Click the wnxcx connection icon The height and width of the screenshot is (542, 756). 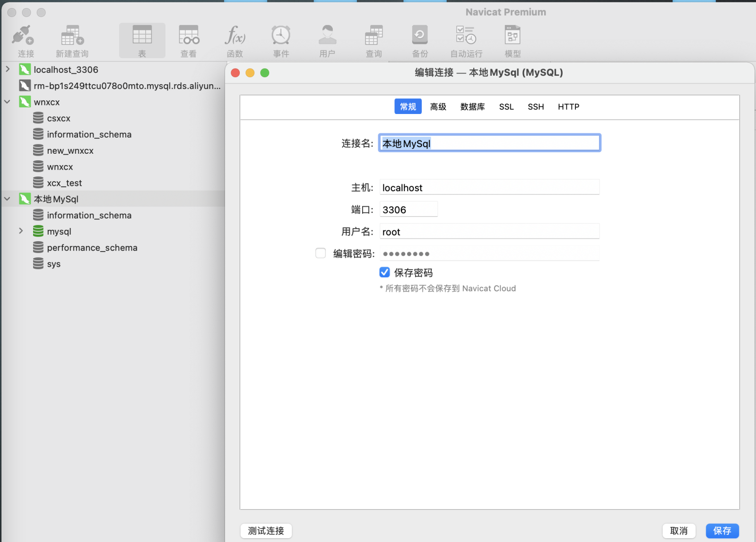coord(25,102)
